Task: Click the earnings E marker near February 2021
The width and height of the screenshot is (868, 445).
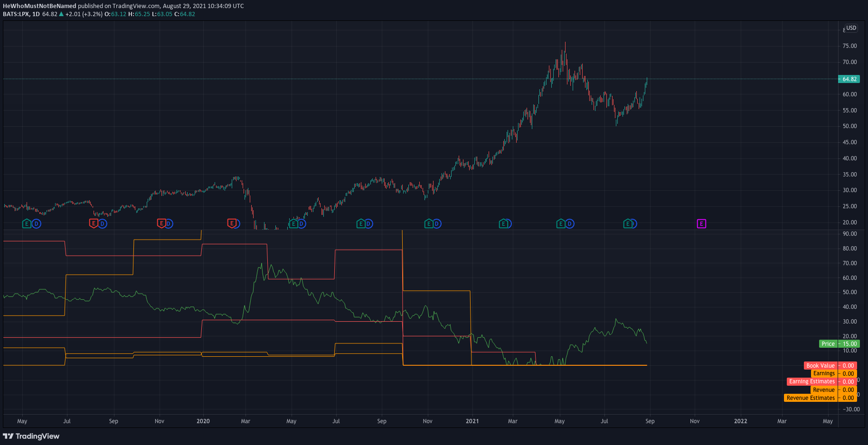Action: tap(503, 223)
